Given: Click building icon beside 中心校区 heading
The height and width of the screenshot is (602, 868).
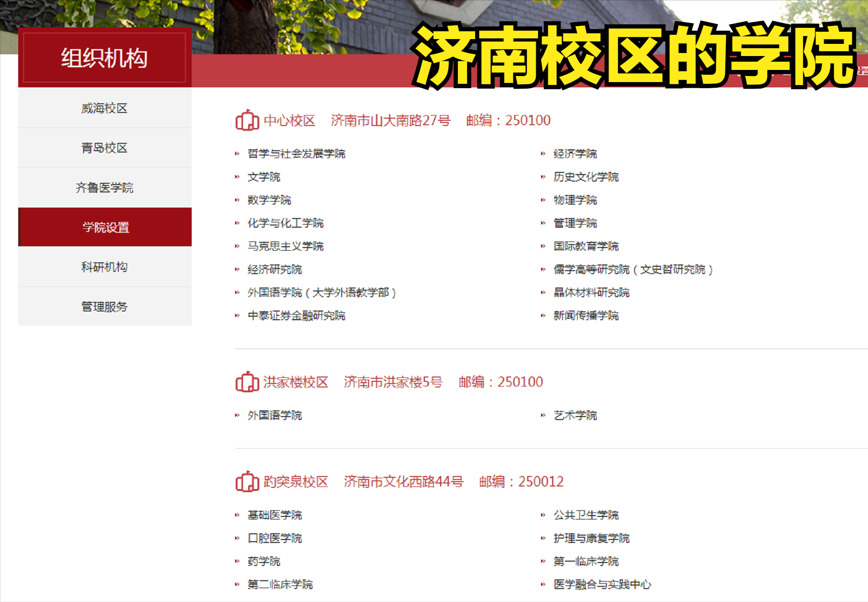Looking at the screenshot, I should [x=247, y=120].
